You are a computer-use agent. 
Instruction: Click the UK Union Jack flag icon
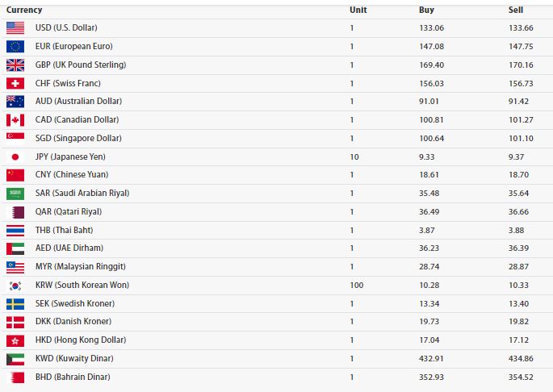click(x=15, y=65)
